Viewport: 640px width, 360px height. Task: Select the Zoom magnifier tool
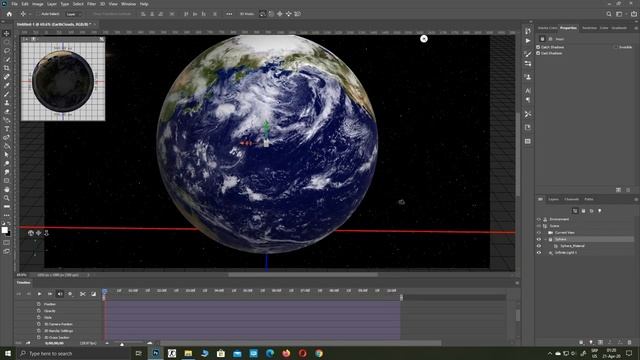7,198
